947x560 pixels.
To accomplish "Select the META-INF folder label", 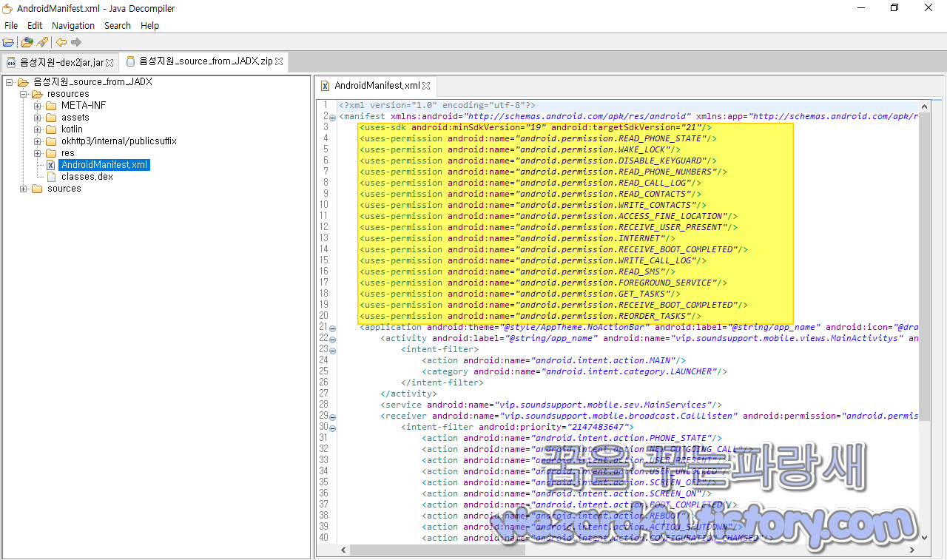I will click(x=84, y=106).
